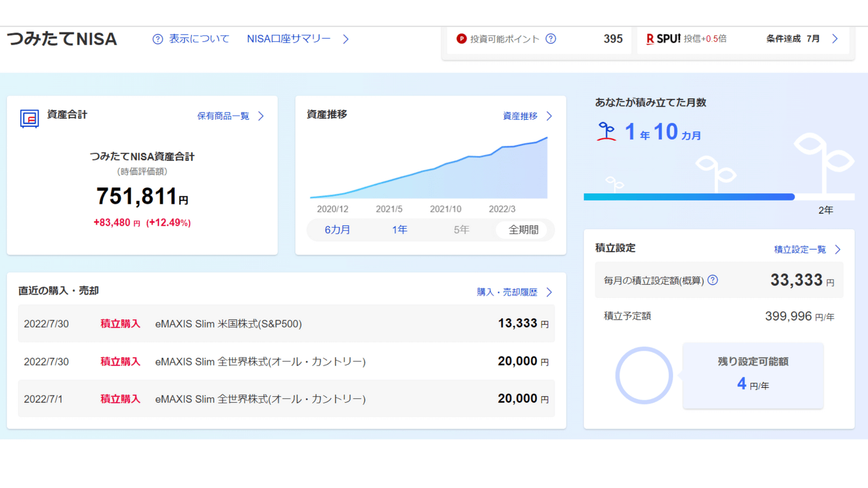Click the 残り設定可能額 4円/年 box
Screen dimensions: 868x488
point(753,375)
